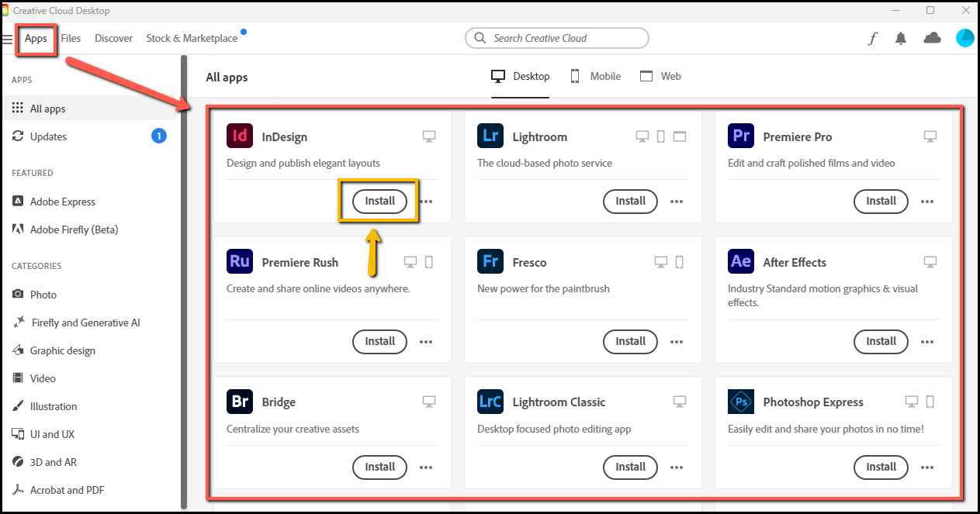Install Bridge
The height and width of the screenshot is (514, 980).
380,467
